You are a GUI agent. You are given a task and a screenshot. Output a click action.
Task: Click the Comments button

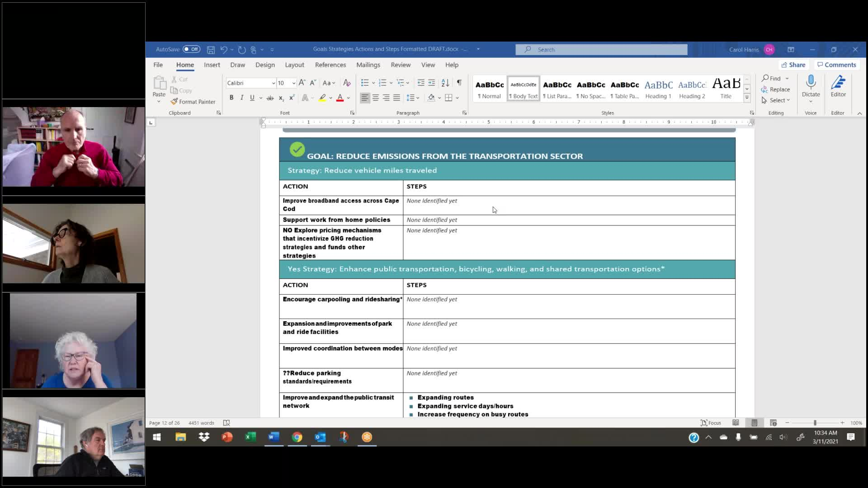[x=836, y=65]
